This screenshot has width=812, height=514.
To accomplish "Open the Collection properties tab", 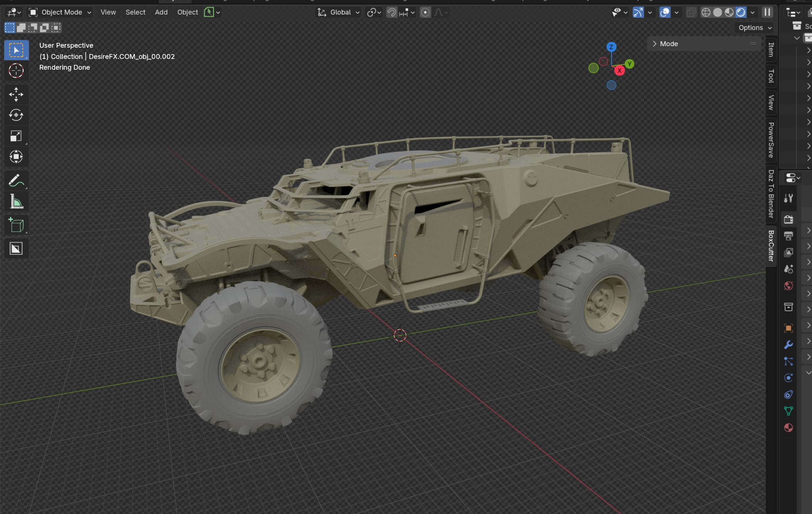I will pyautogui.click(x=788, y=307).
